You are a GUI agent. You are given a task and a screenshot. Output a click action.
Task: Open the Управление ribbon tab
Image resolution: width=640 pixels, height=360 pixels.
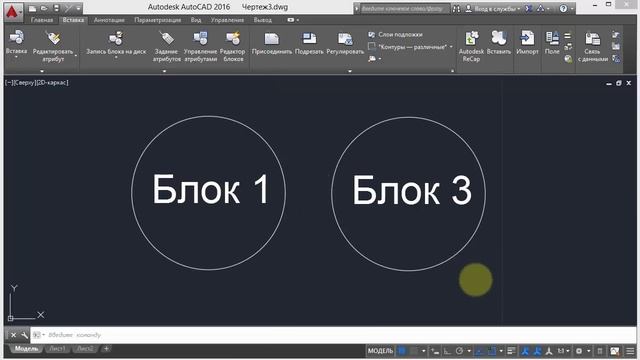pos(227,20)
